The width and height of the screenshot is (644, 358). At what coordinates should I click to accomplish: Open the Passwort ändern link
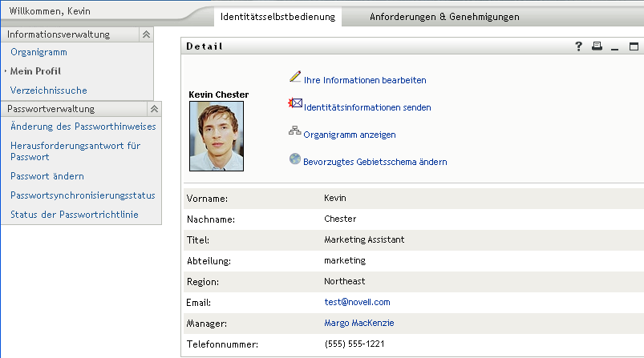point(47,176)
